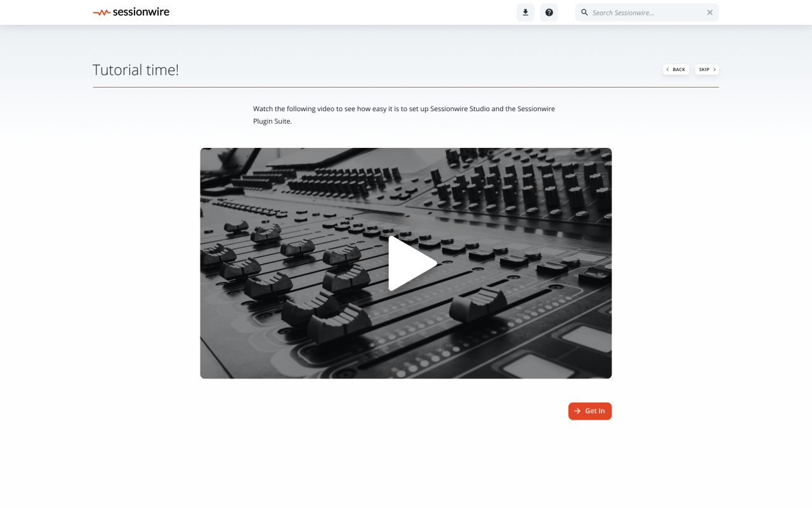Image resolution: width=812 pixels, height=508 pixels.
Task: Click the divider line under the heading
Action: 406,87
